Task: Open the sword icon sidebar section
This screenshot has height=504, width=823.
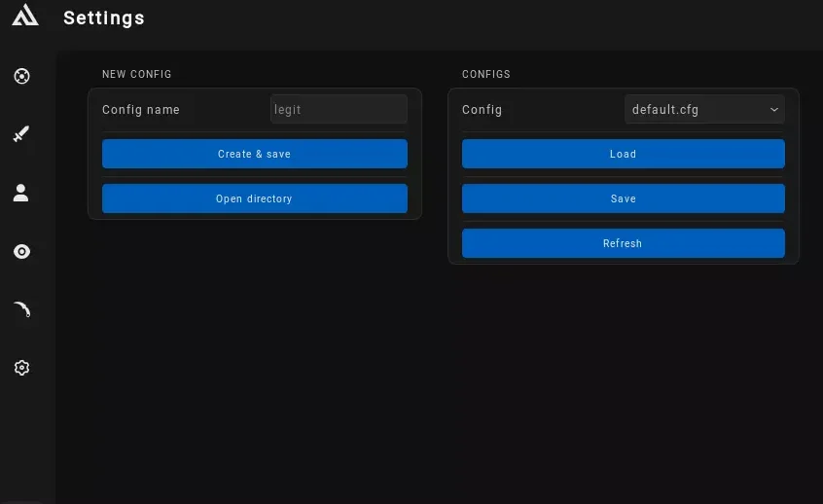Action: point(21,134)
